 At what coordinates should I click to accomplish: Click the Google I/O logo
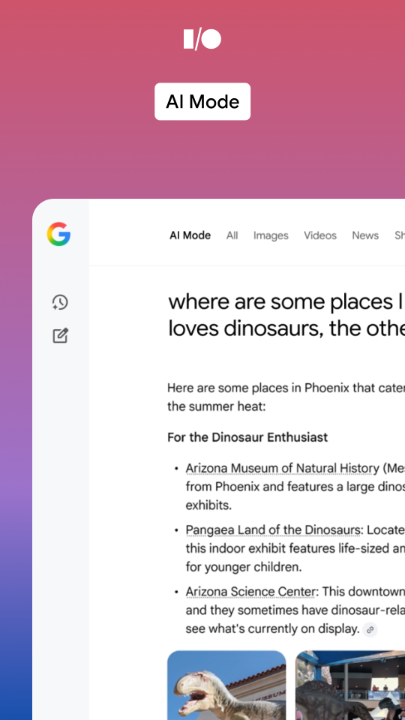(x=202, y=39)
